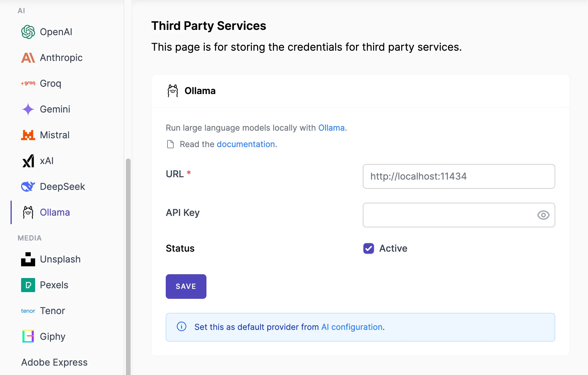
Task: Open Mistral credentials settings
Action: click(55, 135)
